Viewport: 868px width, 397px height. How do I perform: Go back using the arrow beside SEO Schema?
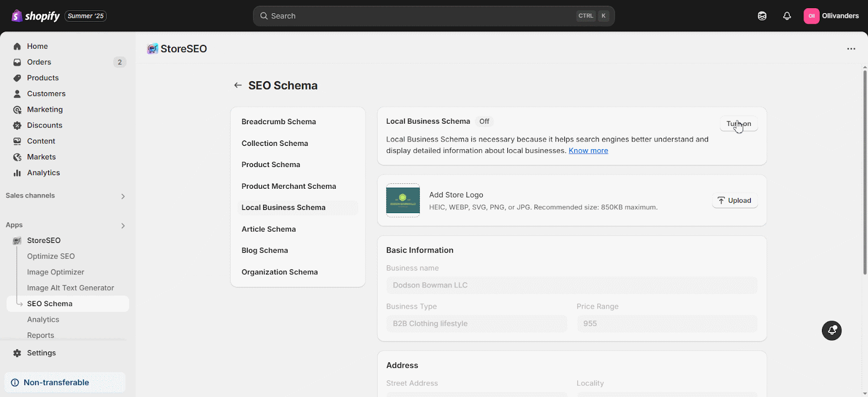tap(238, 85)
